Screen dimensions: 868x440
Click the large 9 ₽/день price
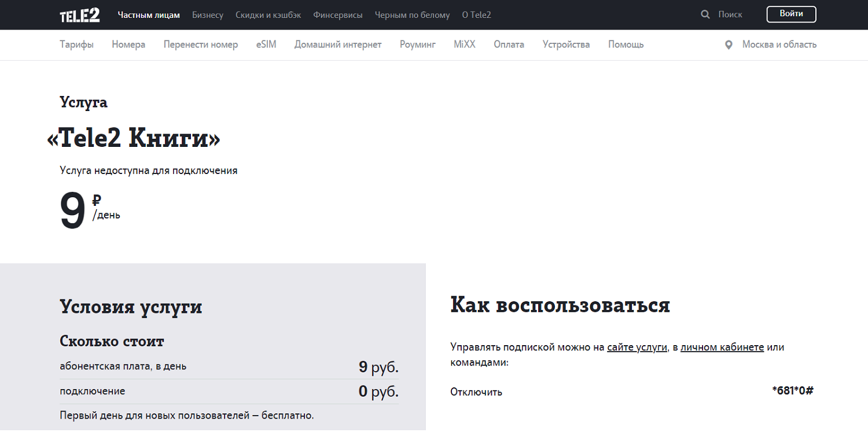90,211
